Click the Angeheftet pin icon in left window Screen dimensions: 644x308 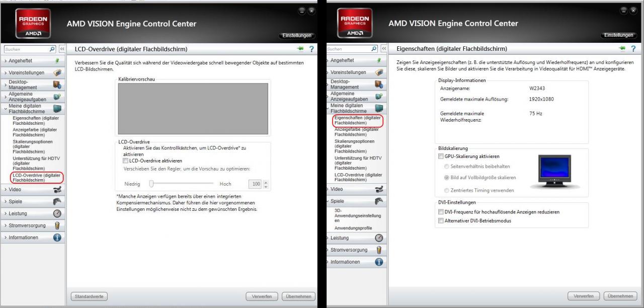[57, 60]
